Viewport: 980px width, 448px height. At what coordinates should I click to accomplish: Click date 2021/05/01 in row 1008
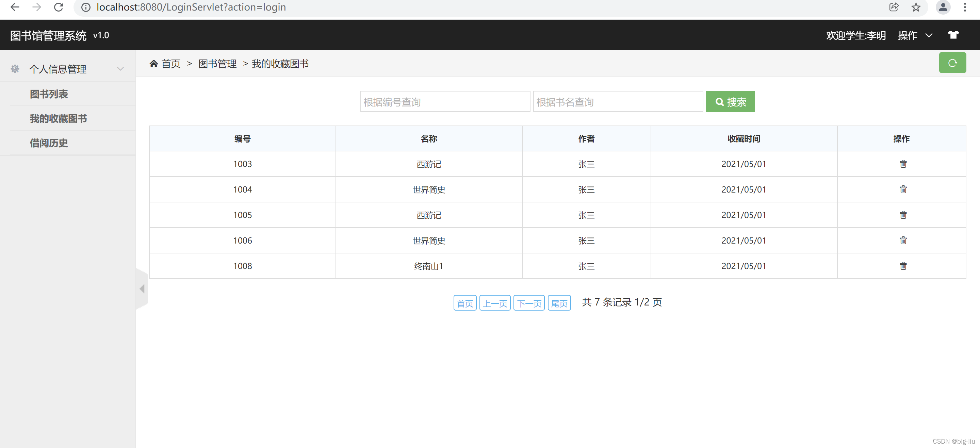pos(744,266)
